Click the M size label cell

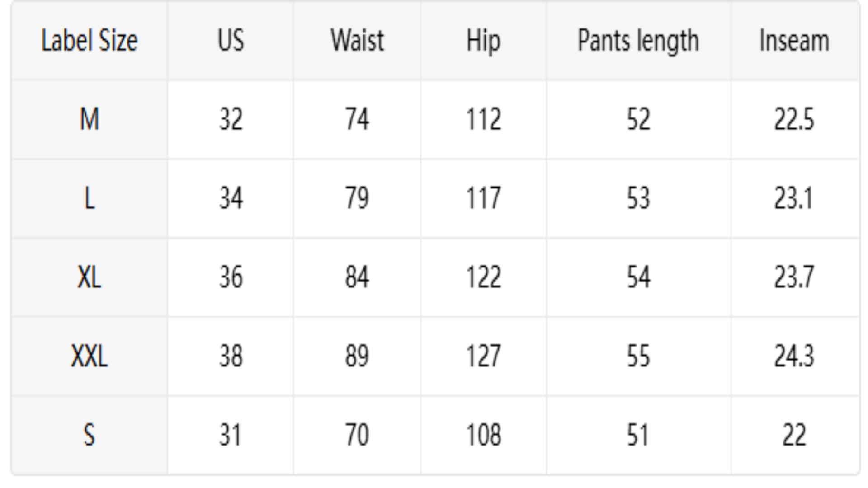click(90, 120)
